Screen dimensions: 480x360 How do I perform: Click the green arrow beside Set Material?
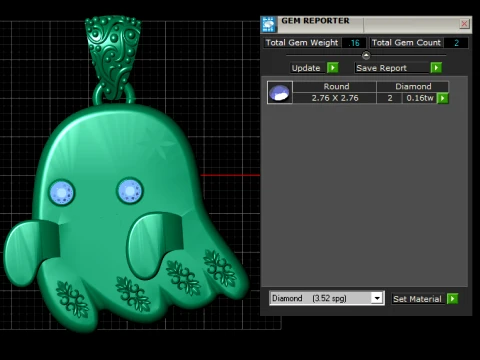(452, 299)
